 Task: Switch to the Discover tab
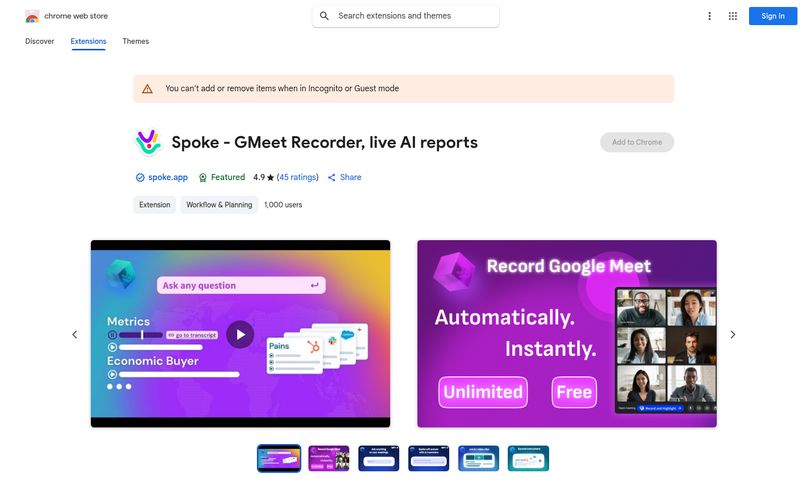(x=39, y=41)
